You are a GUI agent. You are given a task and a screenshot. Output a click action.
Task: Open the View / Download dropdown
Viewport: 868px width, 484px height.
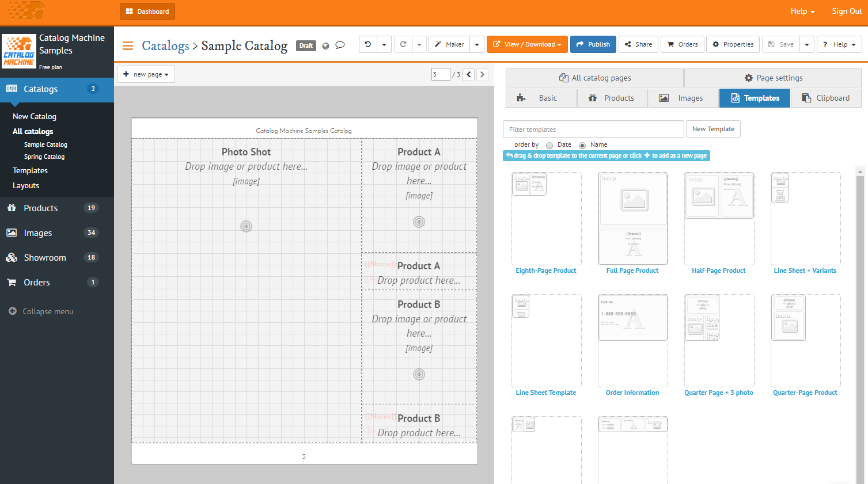click(x=527, y=44)
